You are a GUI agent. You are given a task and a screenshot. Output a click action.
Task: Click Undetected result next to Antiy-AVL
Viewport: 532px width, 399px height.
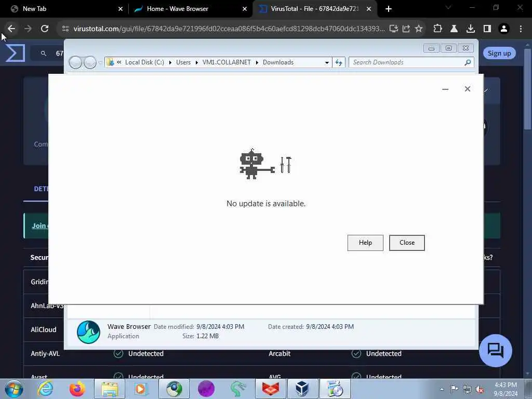(x=146, y=353)
